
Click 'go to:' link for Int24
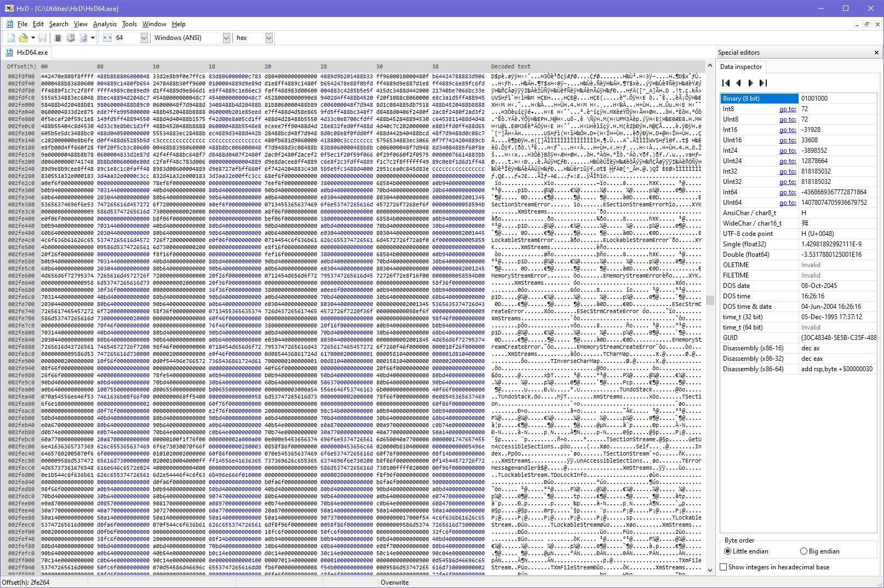point(788,151)
